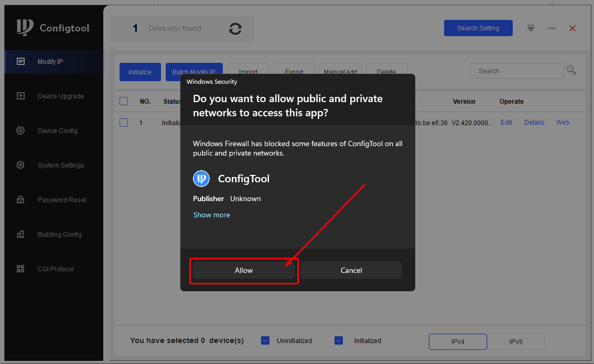Image resolution: width=594 pixels, height=364 pixels.
Task: Click the Configtool logo icon
Action: pyautogui.click(x=25, y=28)
